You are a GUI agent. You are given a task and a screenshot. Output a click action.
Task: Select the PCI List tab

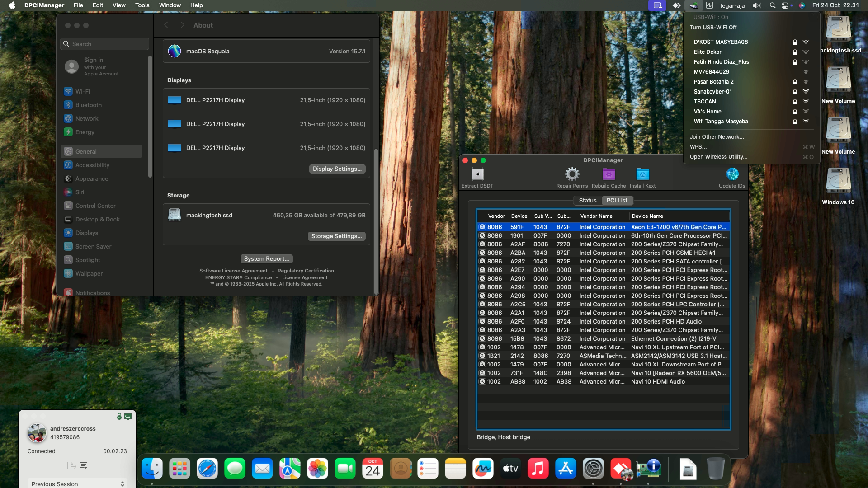[x=617, y=200]
